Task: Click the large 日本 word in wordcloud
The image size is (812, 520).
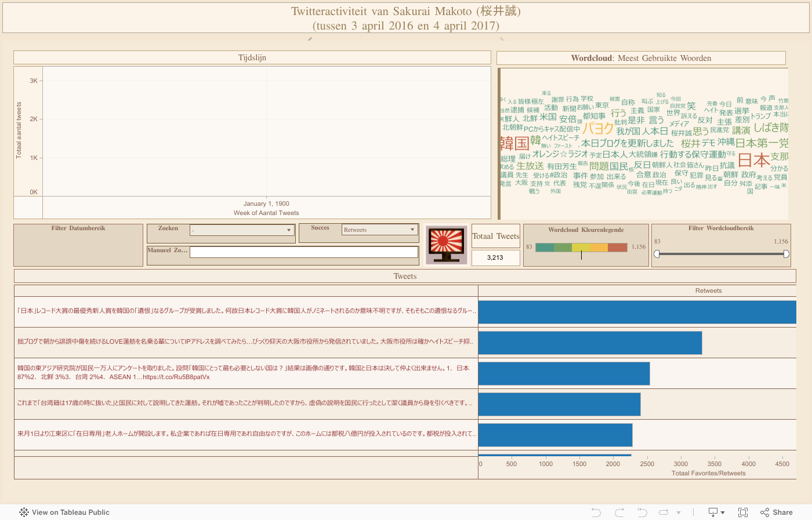Action: click(753, 159)
